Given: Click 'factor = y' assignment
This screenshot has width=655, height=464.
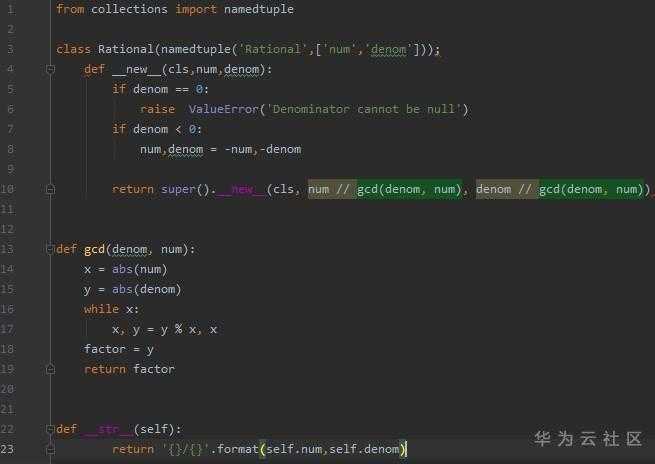Looking at the screenshot, I should coord(119,349).
